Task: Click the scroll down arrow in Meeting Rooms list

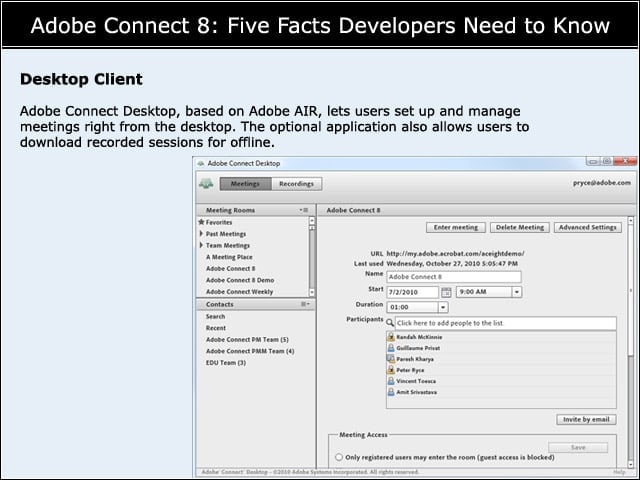Action: tap(312, 292)
